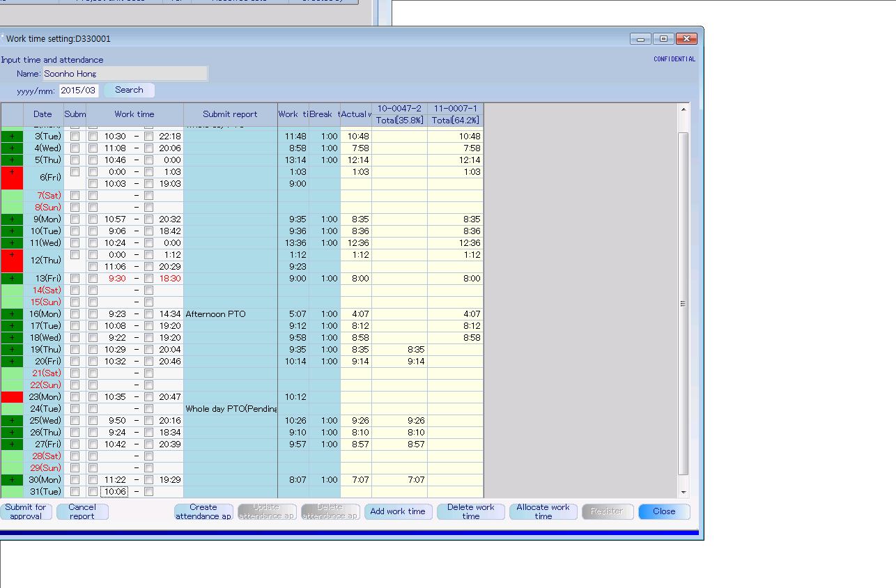Viewport: 896px width, 588px height.
Task: Click the Delete work time button
Action: (471, 511)
